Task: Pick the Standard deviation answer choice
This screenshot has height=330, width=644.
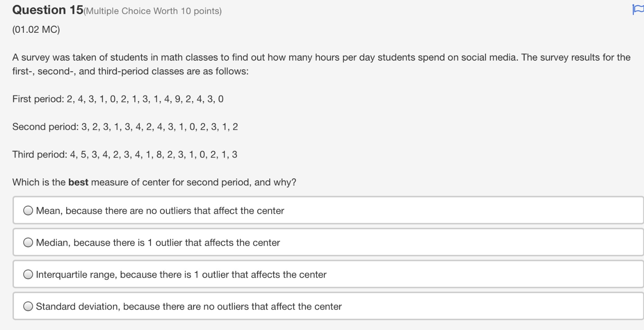Action: coord(189,306)
